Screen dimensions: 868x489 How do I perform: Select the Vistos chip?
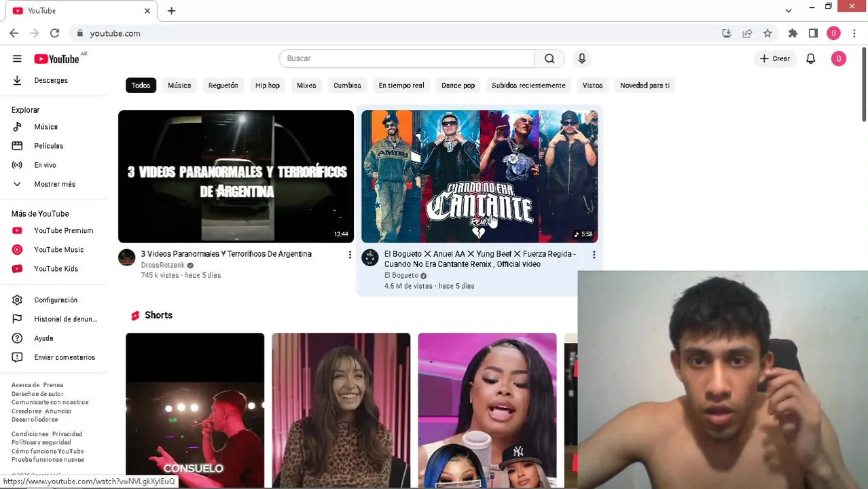pos(592,86)
